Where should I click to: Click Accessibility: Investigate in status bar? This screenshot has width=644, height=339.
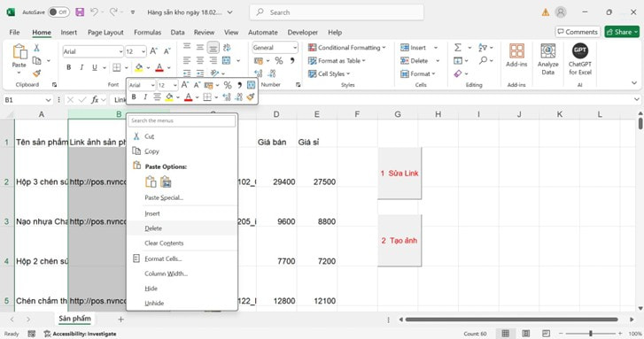coord(80,334)
